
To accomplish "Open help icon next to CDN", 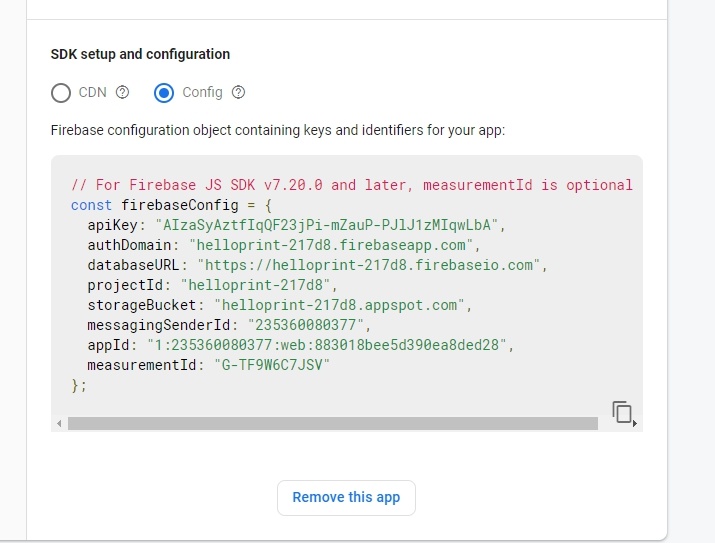I will tap(122, 93).
